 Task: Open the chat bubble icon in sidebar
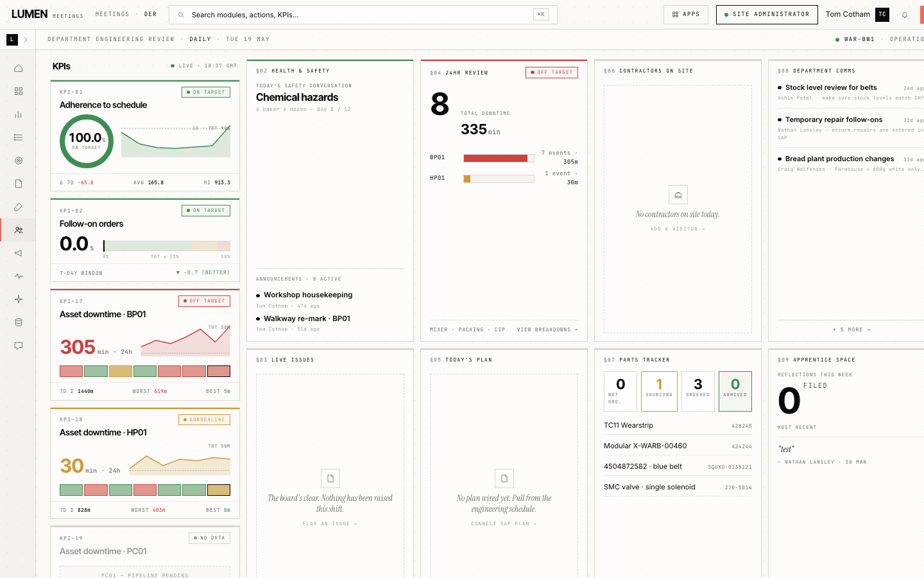point(19,346)
